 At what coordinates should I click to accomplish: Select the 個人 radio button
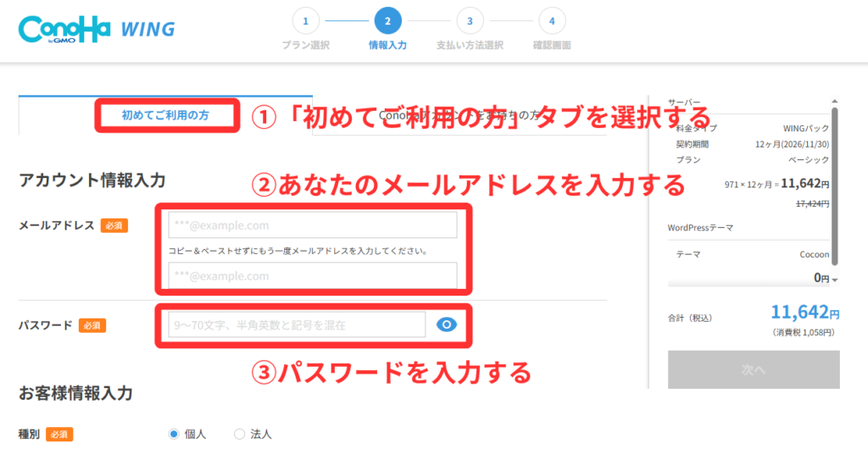tap(174, 434)
